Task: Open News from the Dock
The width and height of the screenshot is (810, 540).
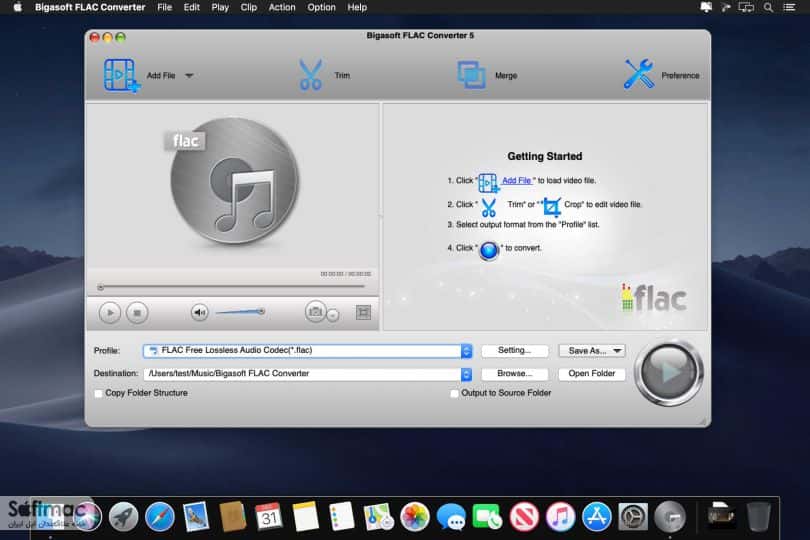Action: pyautogui.click(x=524, y=516)
